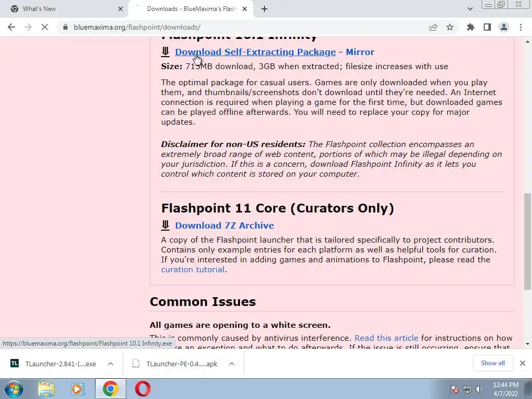Open the Read this article link
The image size is (532, 399).
[x=386, y=338]
